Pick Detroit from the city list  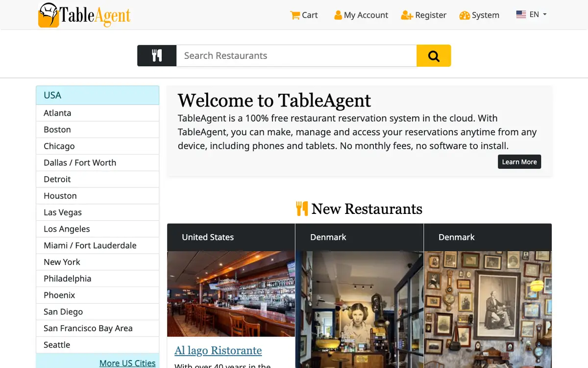[x=98, y=179]
